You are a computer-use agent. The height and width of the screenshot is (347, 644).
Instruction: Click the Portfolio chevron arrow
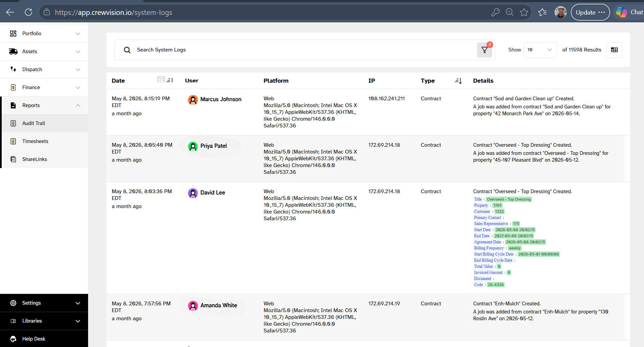point(78,34)
